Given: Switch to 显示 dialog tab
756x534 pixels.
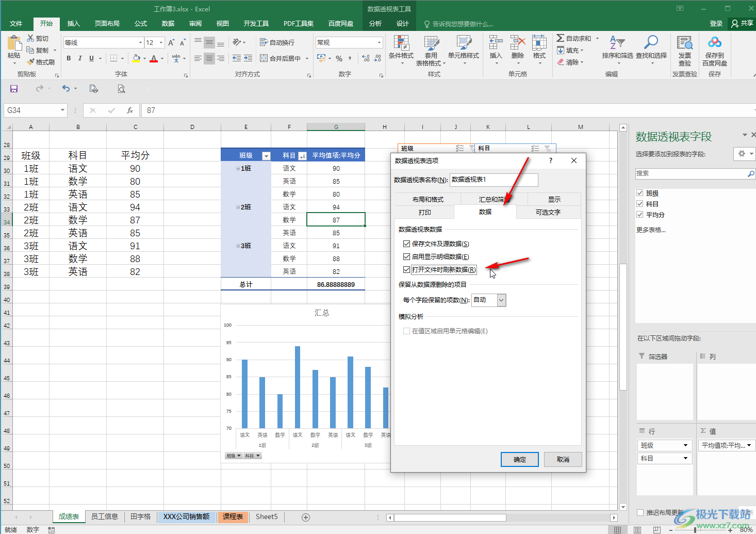Looking at the screenshot, I should click(x=554, y=199).
